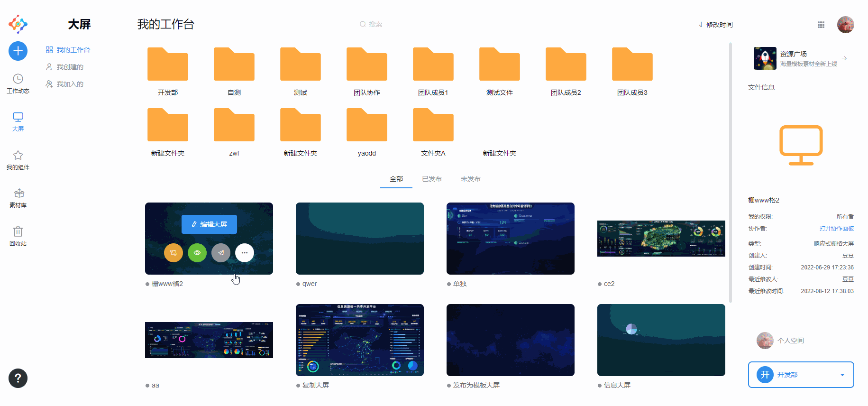Select 个人空间 workspace
The width and height of the screenshot is (868, 406).
[x=781, y=341]
